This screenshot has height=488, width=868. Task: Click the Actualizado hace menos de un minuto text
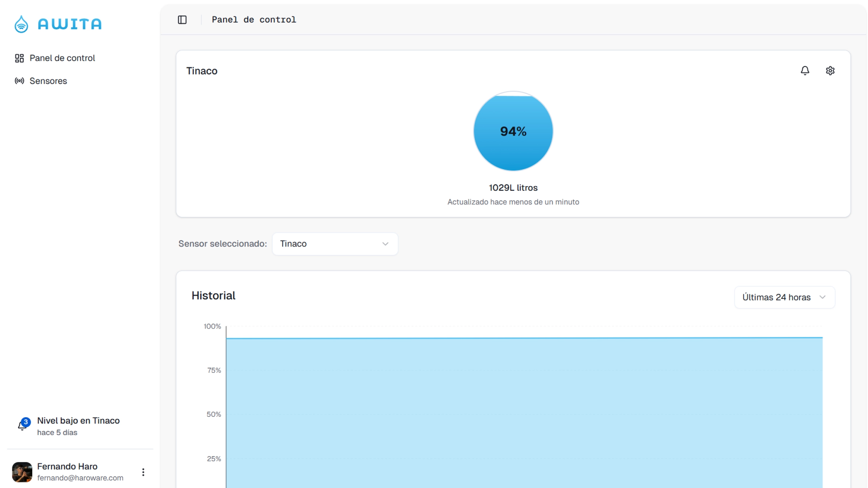(513, 202)
